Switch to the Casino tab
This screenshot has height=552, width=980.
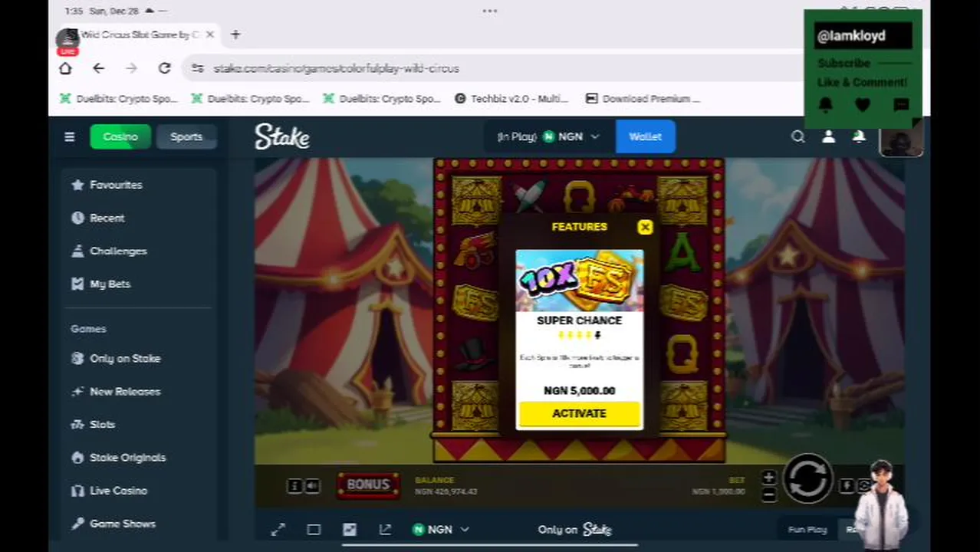point(120,136)
